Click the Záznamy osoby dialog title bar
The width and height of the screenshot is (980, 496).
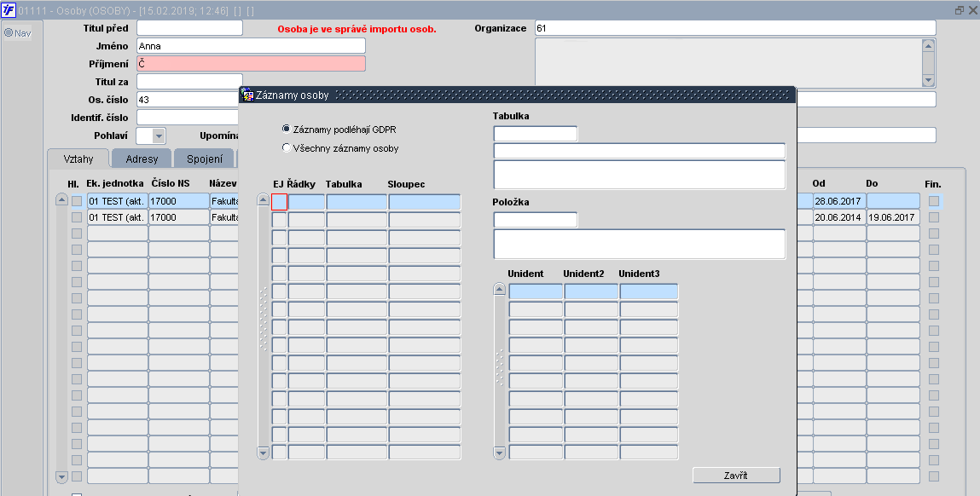[517, 95]
